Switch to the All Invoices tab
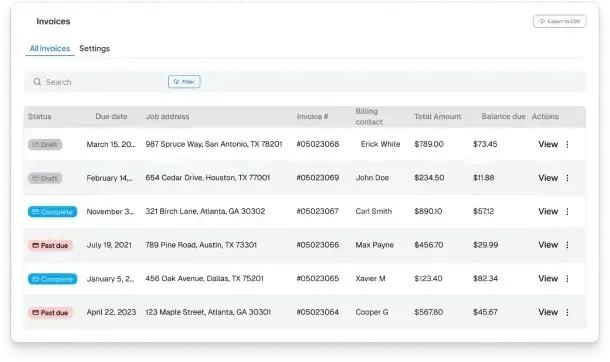 (50, 49)
